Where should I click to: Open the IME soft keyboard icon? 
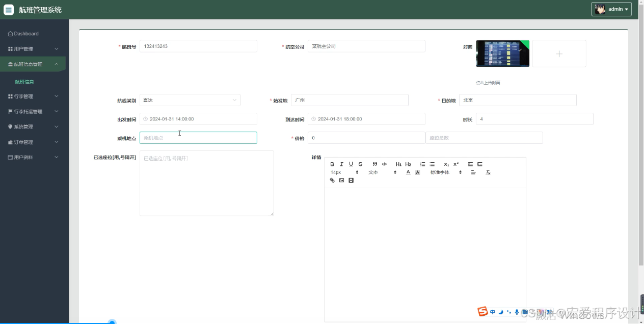(x=525, y=312)
